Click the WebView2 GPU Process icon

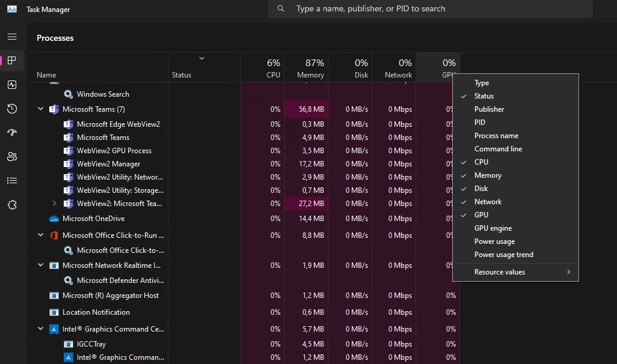[x=68, y=151]
